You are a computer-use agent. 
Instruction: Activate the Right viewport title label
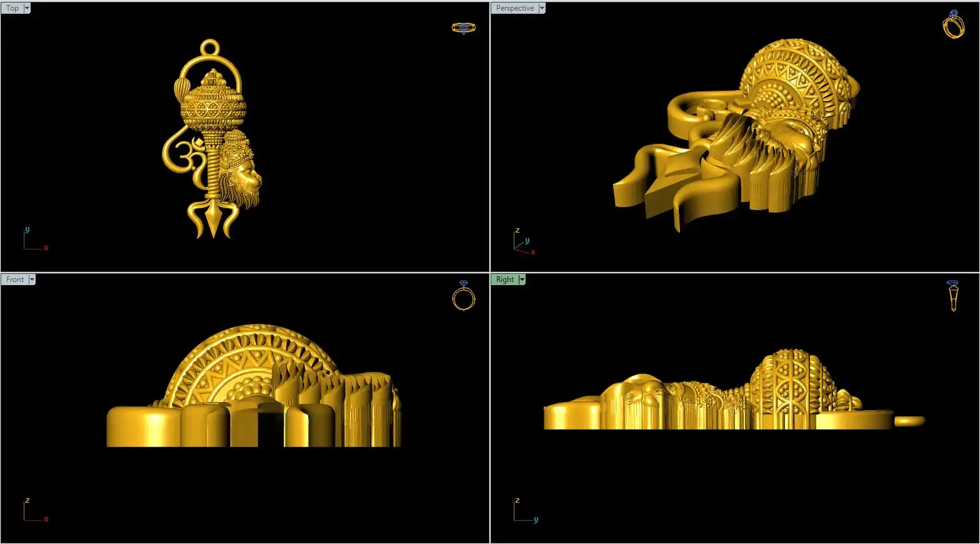504,280
